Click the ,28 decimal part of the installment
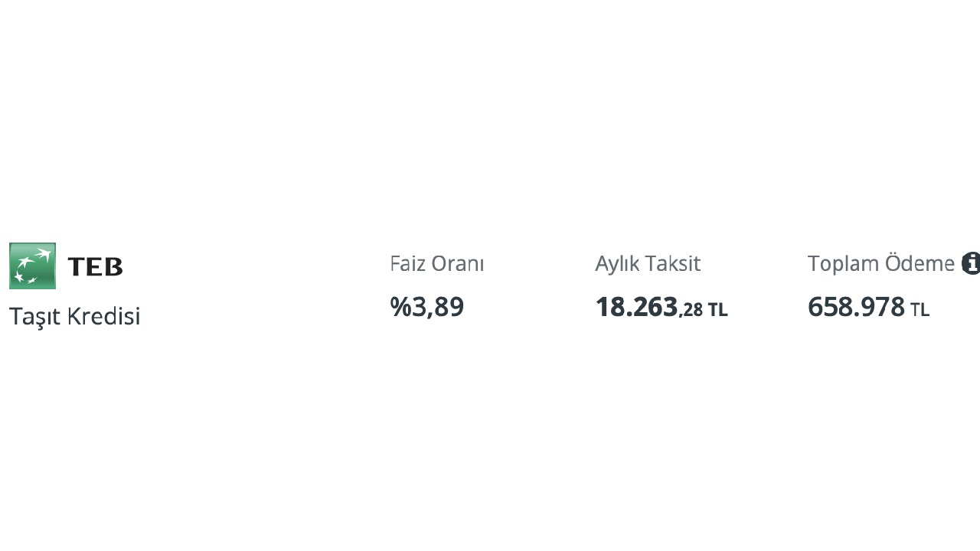This screenshot has width=980, height=551. pyautogui.click(x=691, y=310)
